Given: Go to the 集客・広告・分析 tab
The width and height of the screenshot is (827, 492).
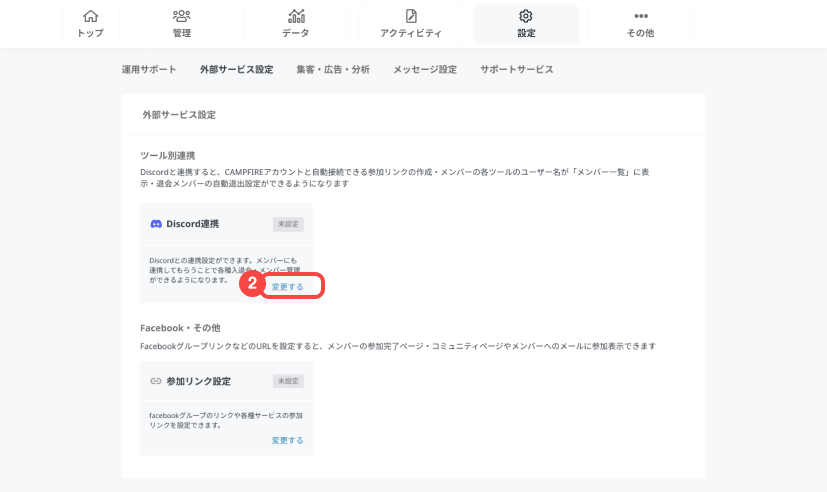Looking at the screenshot, I should click(333, 70).
